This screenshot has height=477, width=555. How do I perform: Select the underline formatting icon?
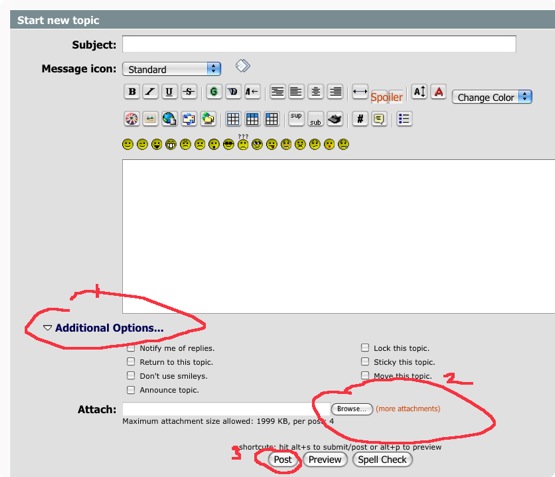(x=169, y=92)
